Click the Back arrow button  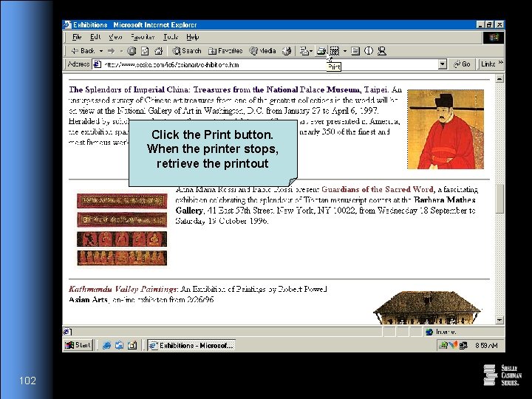pos(83,51)
